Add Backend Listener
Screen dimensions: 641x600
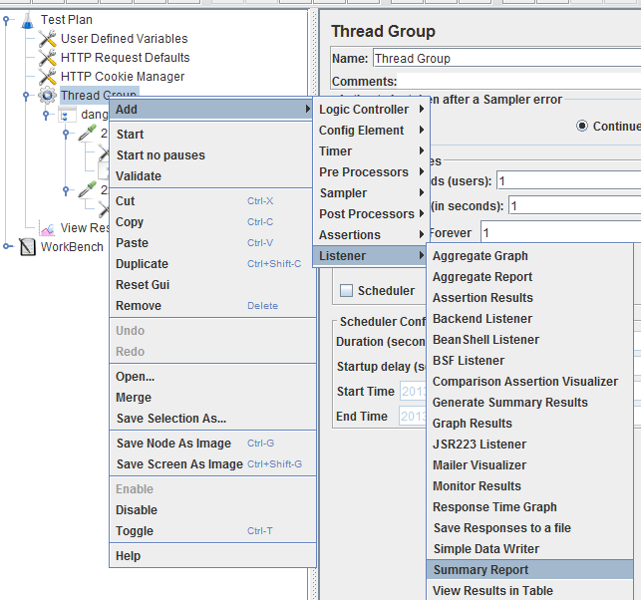pyautogui.click(x=530, y=319)
